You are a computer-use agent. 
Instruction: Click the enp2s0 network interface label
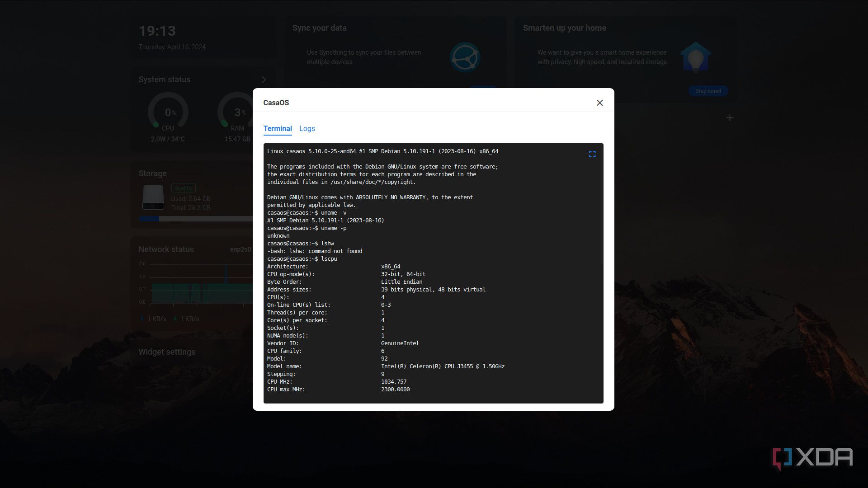pos(241,249)
